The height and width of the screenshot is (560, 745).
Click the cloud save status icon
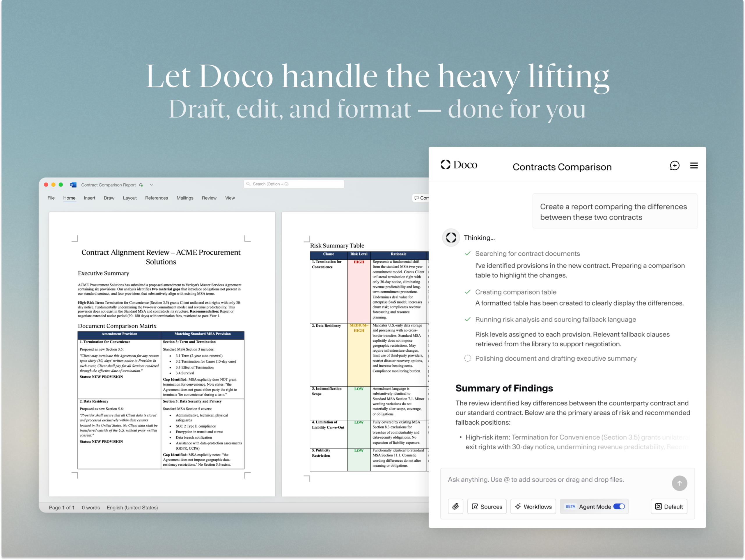[141, 185]
